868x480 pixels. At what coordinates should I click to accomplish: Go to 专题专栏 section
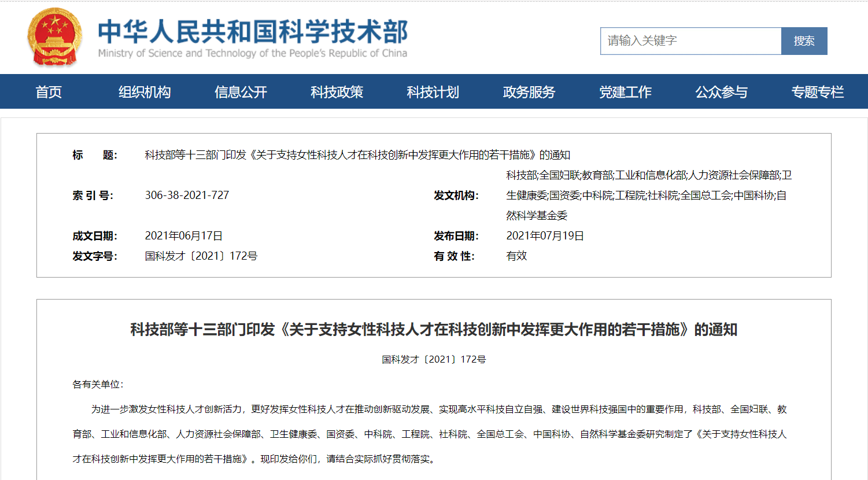point(817,92)
